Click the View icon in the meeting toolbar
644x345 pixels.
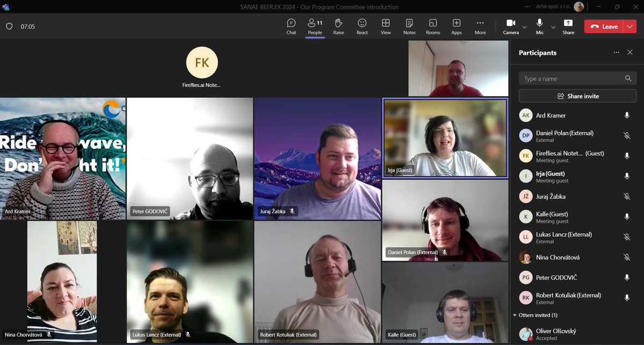coord(385,26)
